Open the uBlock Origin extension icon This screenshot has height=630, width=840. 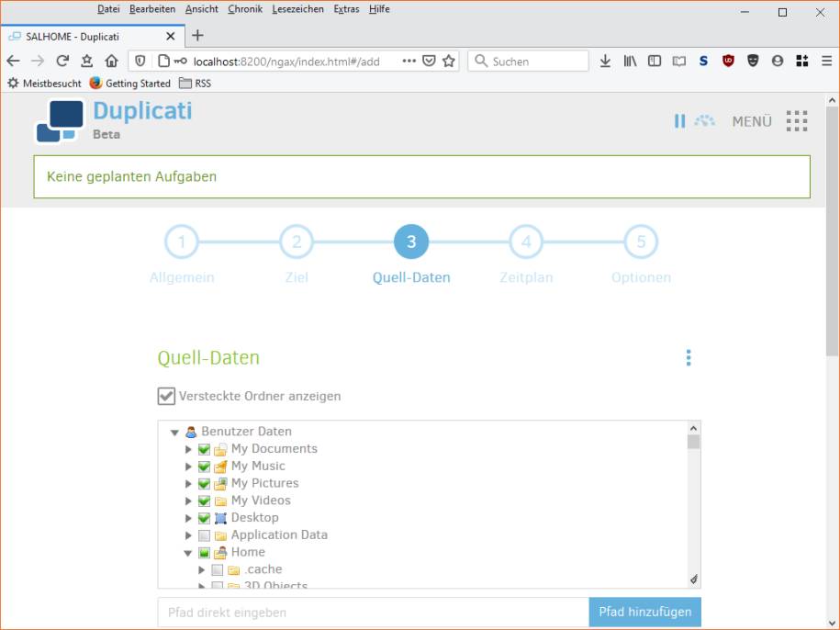[x=728, y=61]
